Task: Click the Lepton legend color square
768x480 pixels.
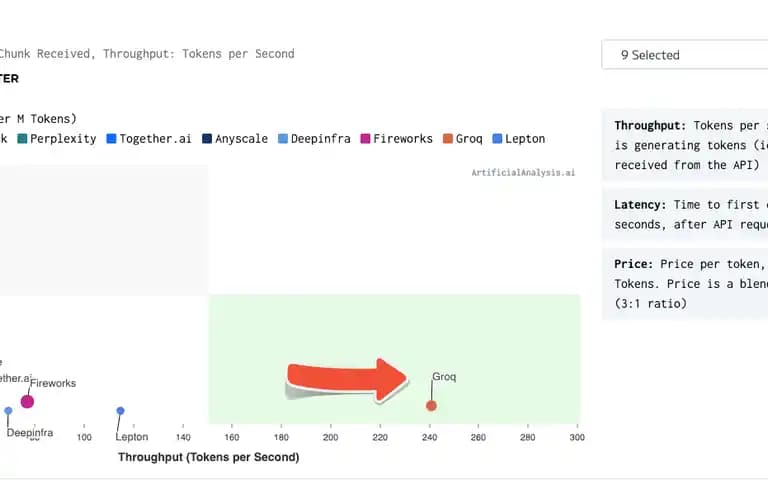Action: 497,139
